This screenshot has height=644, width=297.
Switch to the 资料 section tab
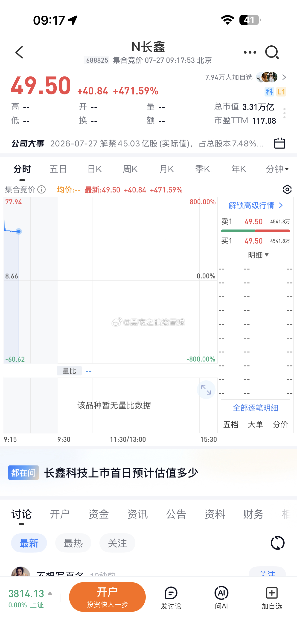(215, 515)
